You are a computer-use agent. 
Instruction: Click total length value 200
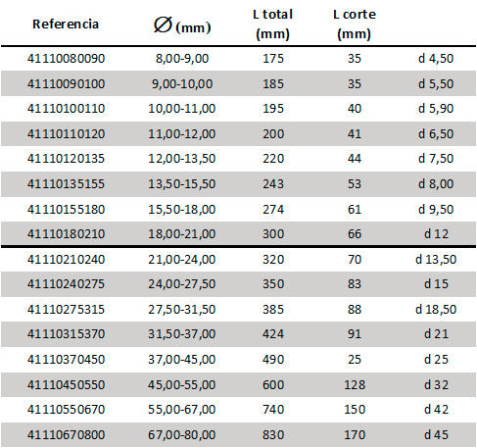pos(273,134)
